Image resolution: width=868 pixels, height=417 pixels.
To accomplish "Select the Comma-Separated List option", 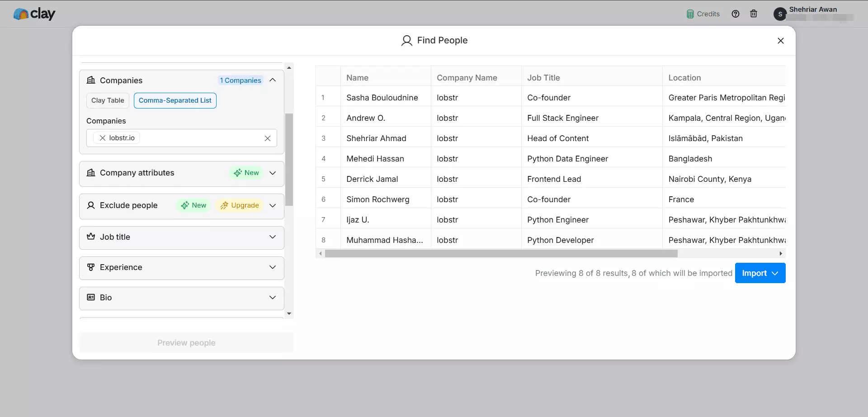I will (x=175, y=100).
